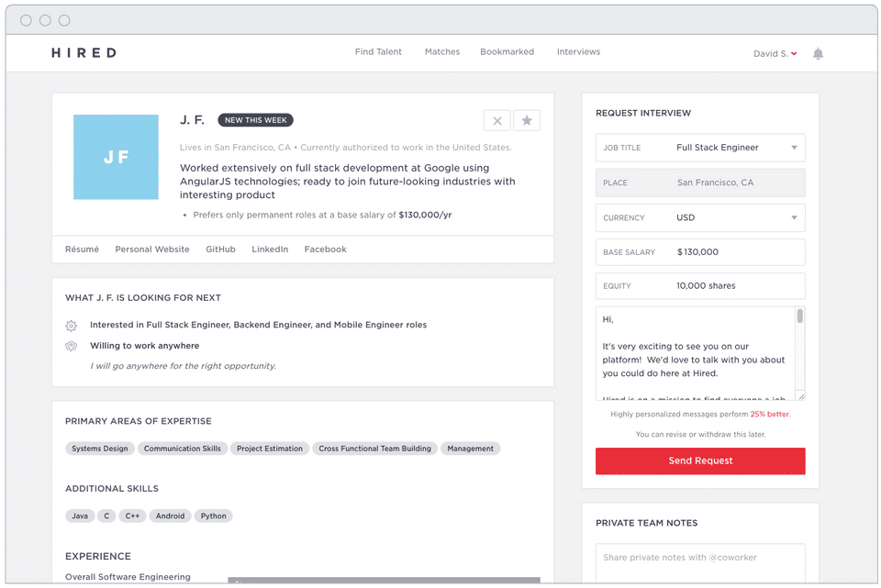Click the message box scrollbar thumb

click(800, 316)
